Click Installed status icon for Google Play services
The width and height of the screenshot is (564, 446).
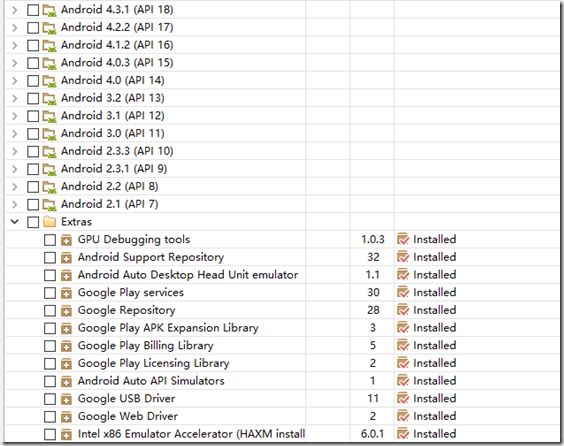click(403, 292)
